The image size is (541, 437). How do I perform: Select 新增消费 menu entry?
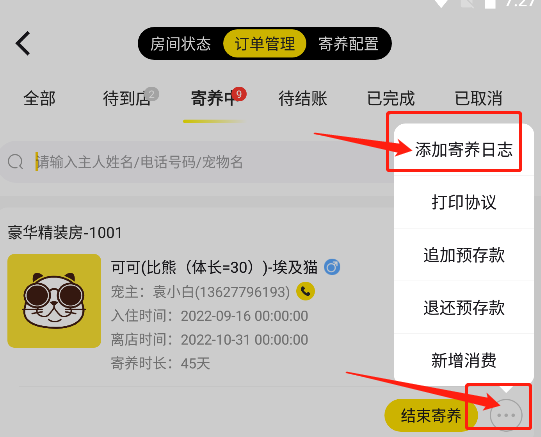[464, 360]
